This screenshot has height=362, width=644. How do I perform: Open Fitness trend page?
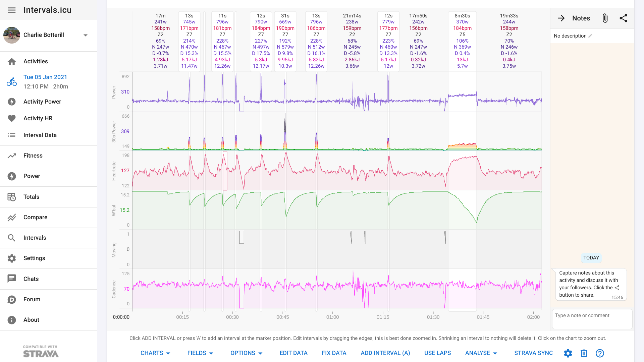[x=33, y=156]
